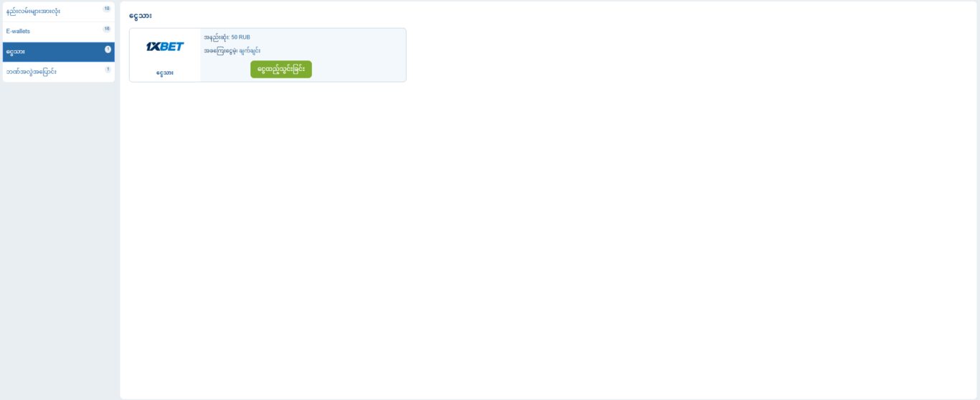The height and width of the screenshot is (400, 980).
Task: Open the နည်းလမ်းများအားလုံး (all methods) sidebar item
Action: (34, 11)
